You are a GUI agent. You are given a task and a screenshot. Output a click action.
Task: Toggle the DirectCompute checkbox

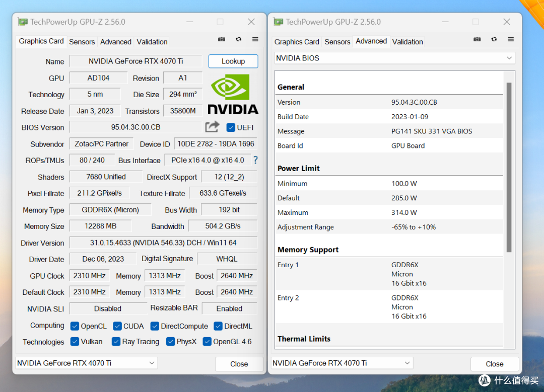pyautogui.click(x=155, y=326)
